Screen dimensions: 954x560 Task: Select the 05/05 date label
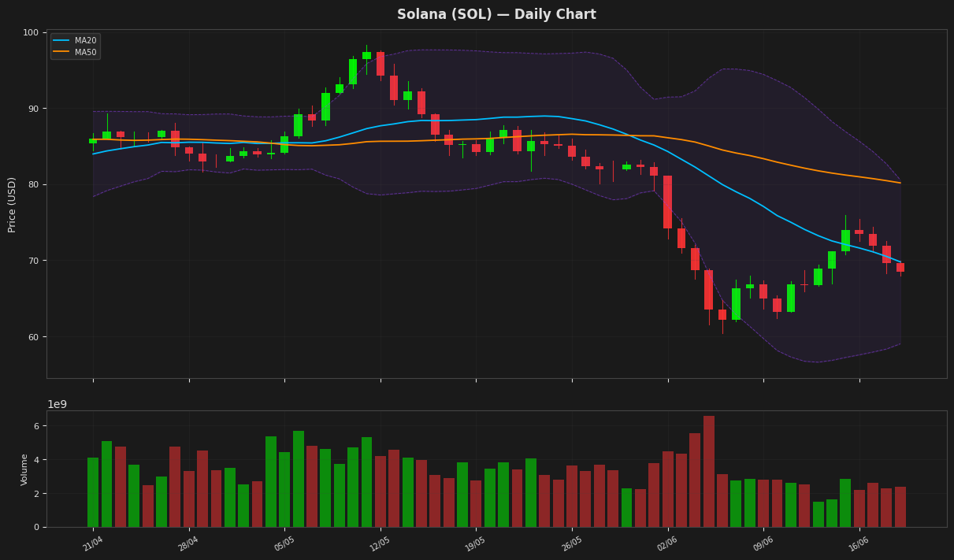tap(284, 543)
